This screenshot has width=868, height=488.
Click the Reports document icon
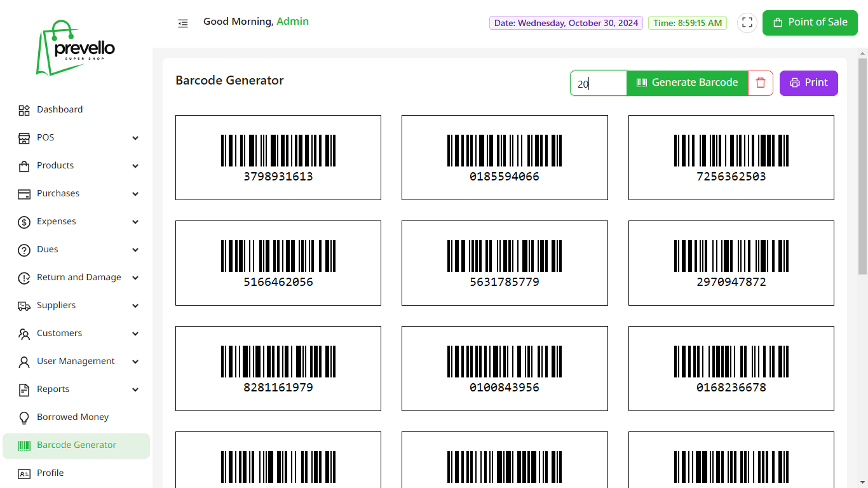[x=24, y=390]
